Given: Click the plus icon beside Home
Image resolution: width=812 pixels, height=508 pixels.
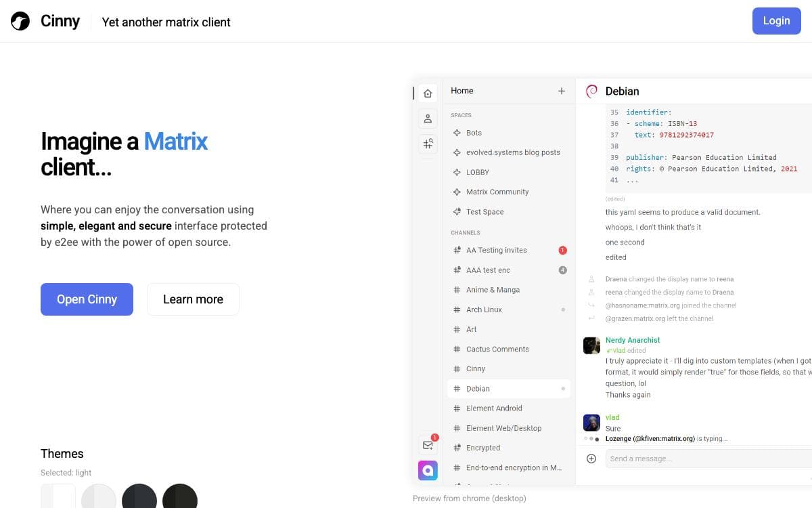Looking at the screenshot, I should tap(562, 91).
